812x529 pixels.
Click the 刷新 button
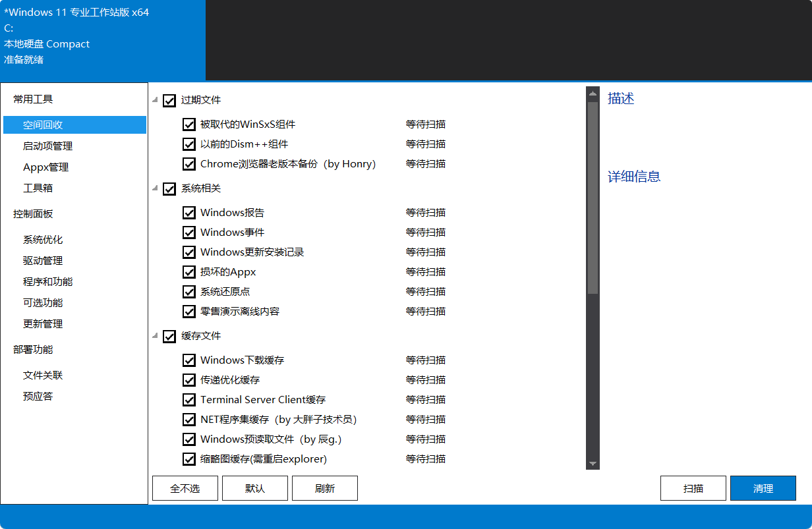(x=324, y=488)
